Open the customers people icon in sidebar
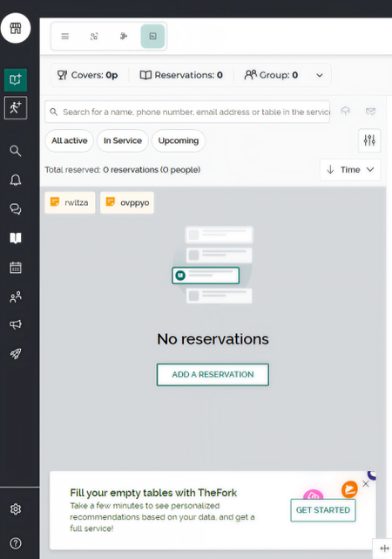The width and height of the screenshot is (392, 559). click(x=16, y=297)
